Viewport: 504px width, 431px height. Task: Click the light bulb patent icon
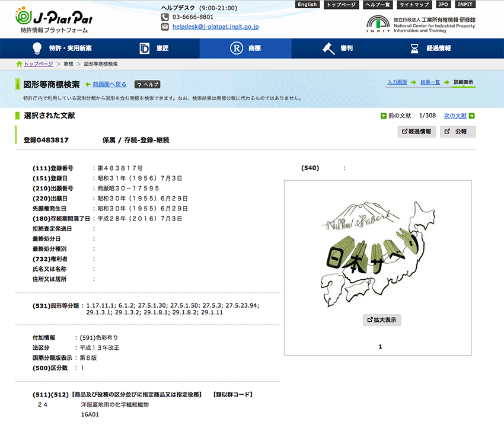[37, 48]
